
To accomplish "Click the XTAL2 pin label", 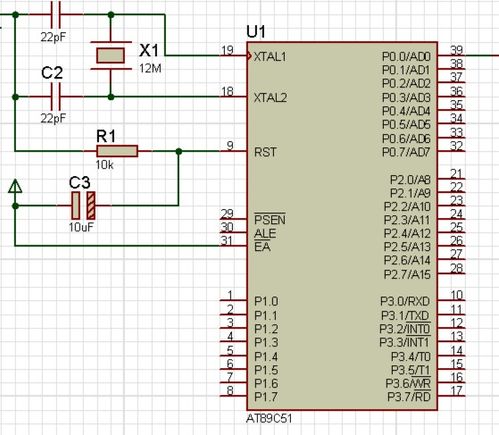I will tap(270, 98).
